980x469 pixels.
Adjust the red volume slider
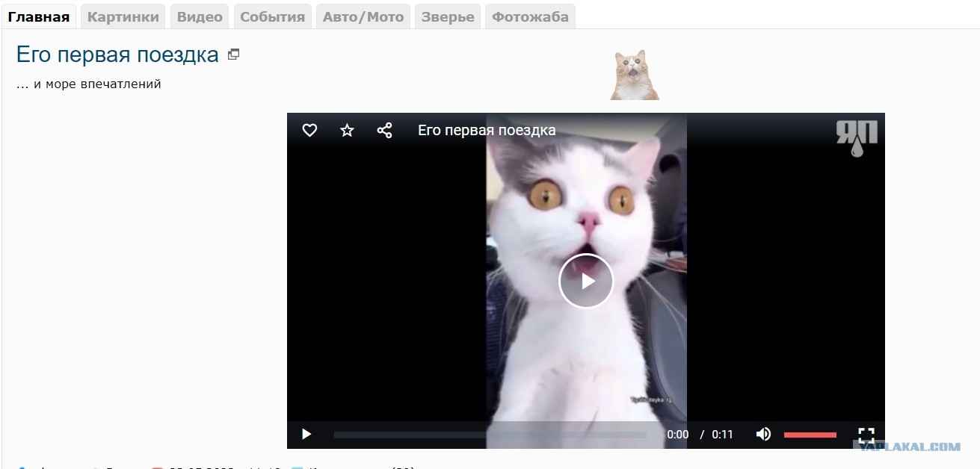click(810, 435)
